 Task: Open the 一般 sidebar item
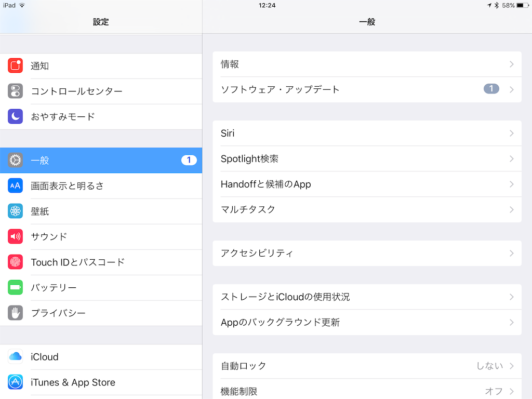[x=101, y=160]
